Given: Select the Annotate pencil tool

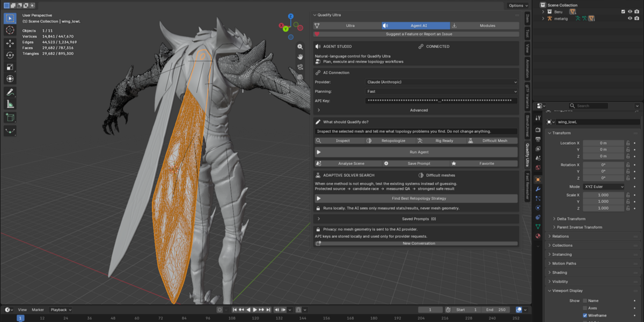Looking at the screenshot, I should pos(10,92).
